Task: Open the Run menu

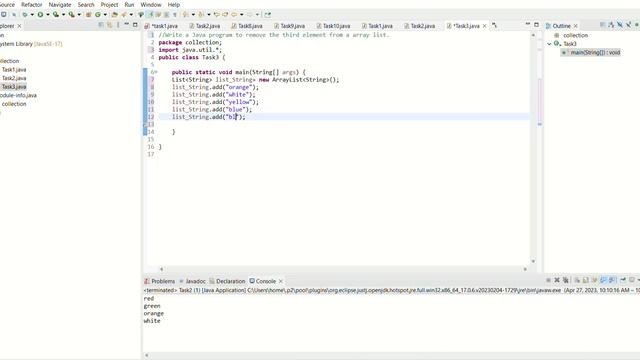Action: tap(129, 4)
